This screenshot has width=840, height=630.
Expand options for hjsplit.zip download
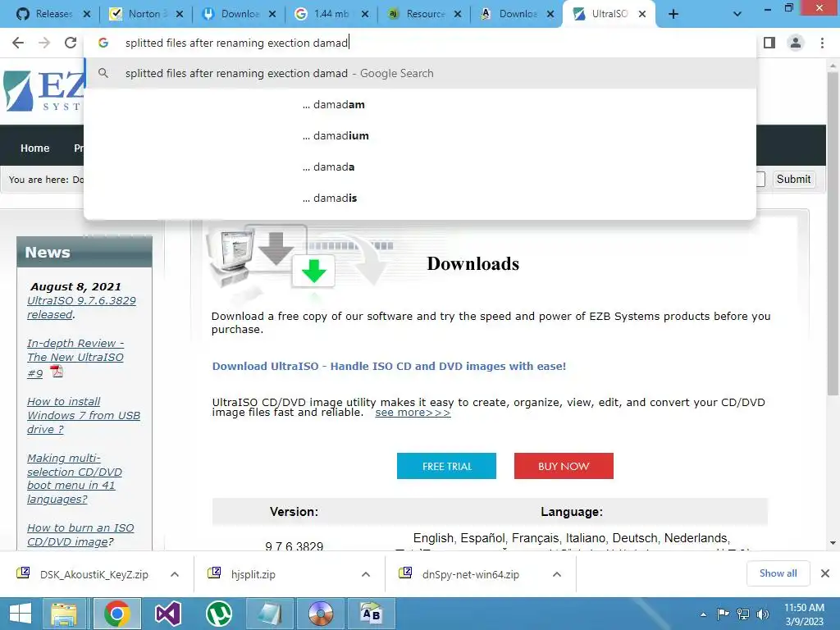click(x=366, y=574)
